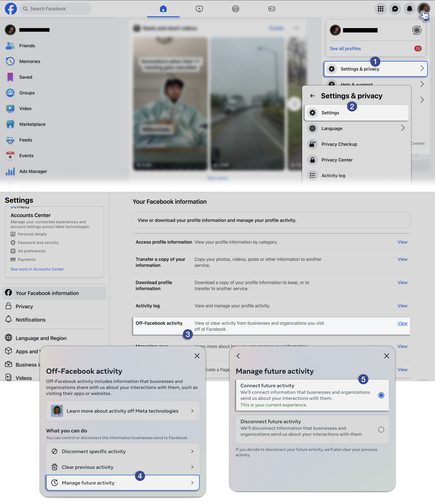Open the Messenger icon
Viewport: 435px width, 504px height.
[395, 9]
